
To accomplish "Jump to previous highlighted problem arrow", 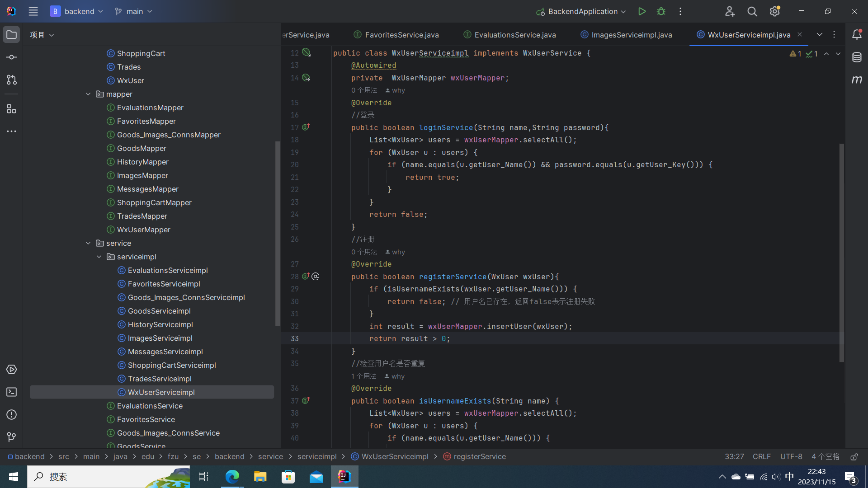I will tap(826, 54).
